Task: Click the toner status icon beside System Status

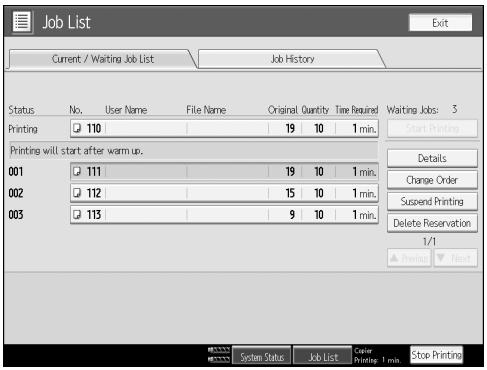Action: coord(219,354)
